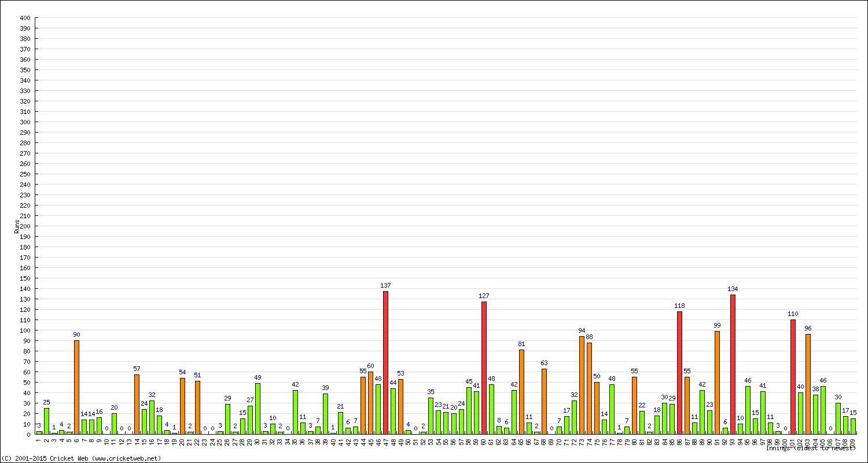
Task: Click the Cricket Web copyright text
Action: [82, 458]
